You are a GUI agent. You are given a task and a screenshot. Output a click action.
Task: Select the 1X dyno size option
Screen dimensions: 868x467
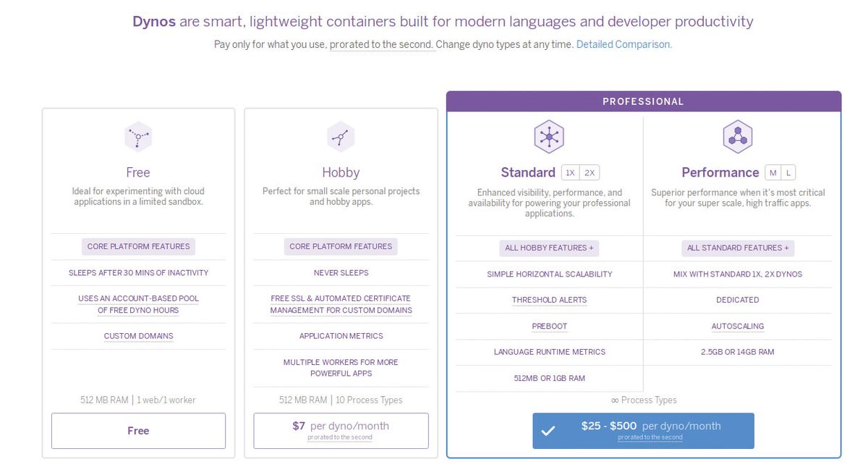(569, 172)
